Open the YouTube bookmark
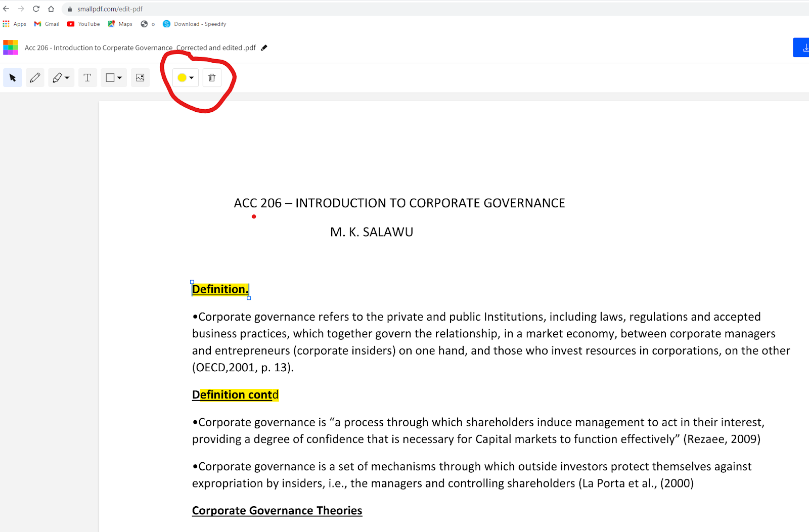 tap(83, 24)
